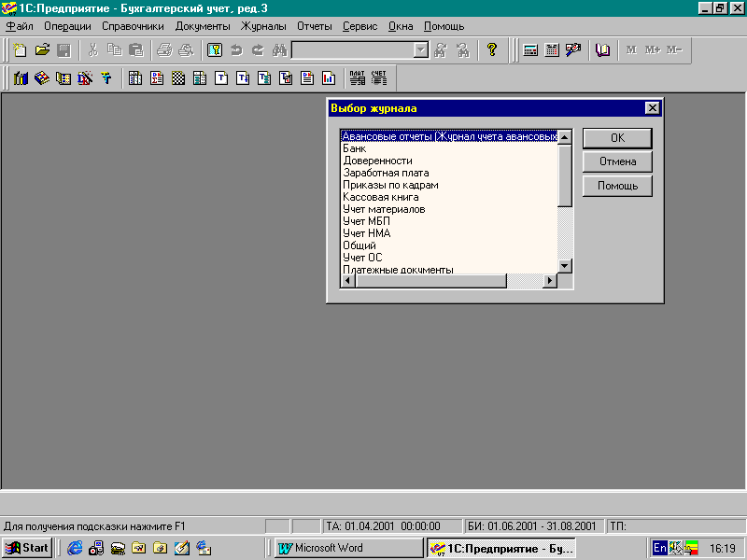Viewport: 747px width, 560px height.
Task: Click the Paste clipboard icon
Action: tap(136, 50)
